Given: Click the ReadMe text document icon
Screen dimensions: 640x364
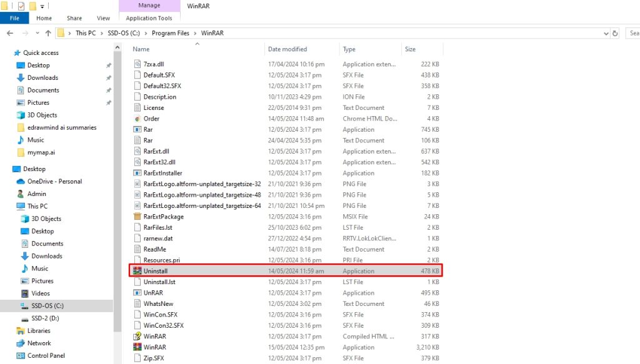Looking at the screenshot, I should [x=137, y=249].
